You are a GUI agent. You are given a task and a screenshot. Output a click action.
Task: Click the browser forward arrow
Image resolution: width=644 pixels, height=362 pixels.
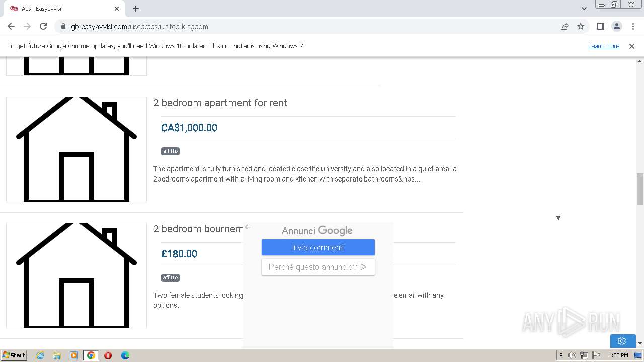(x=27, y=26)
